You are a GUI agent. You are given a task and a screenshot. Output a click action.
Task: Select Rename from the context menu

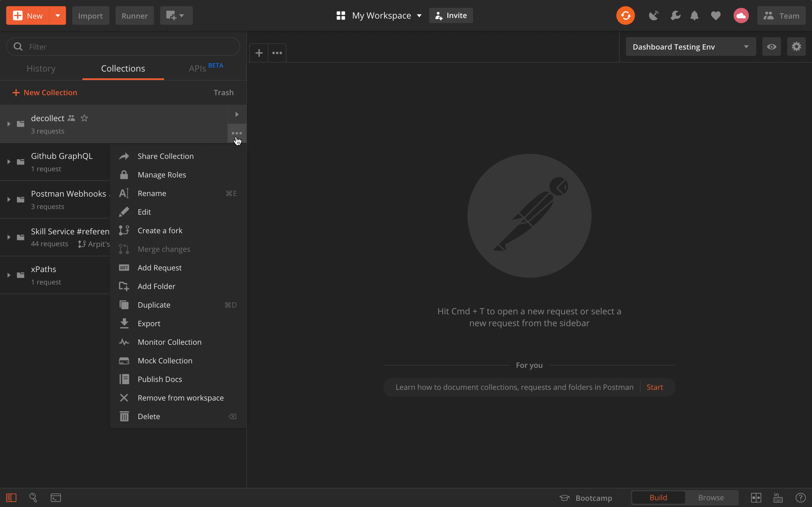point(151,193)
